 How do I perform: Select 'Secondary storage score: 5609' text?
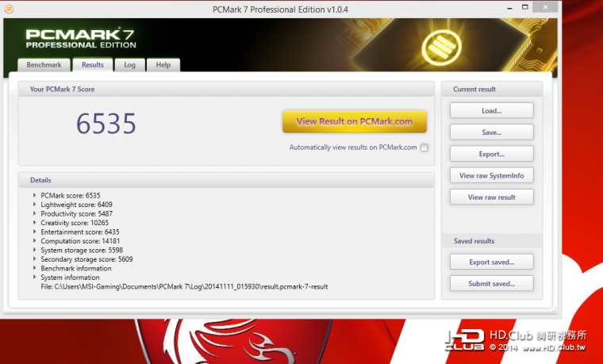point(86,259)
